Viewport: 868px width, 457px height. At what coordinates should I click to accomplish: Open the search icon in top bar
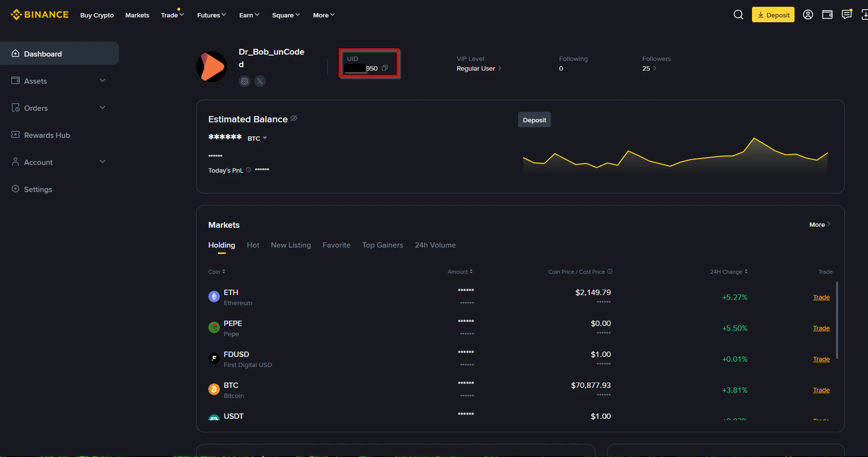click(x=738, y=15)
